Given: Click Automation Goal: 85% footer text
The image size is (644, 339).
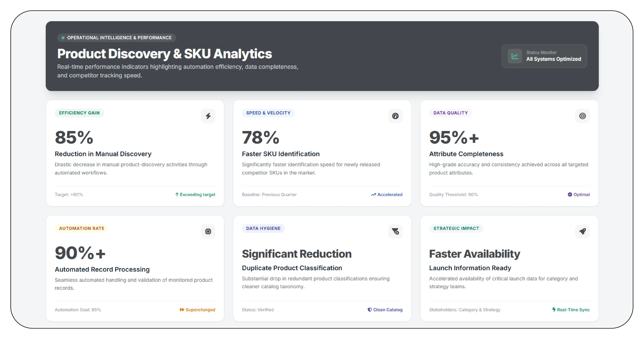Looking at the screenshot, I should pyautogui.click(x=78, y=310).
